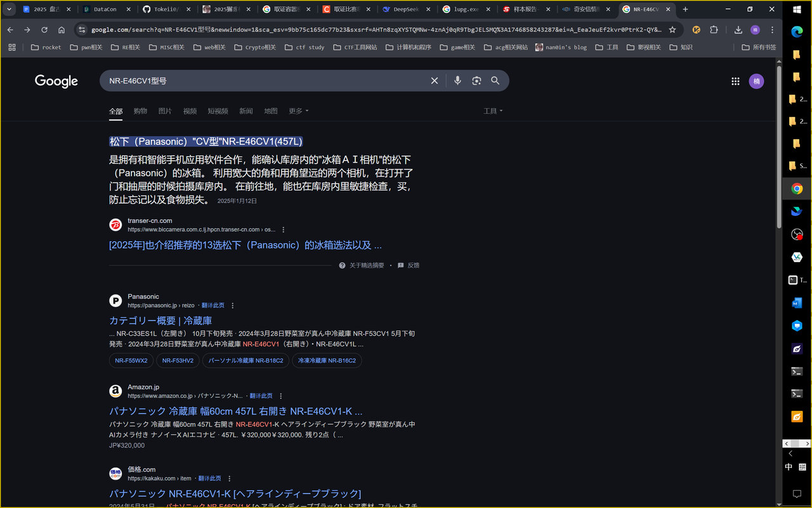Click the 冷凍冷蔵庫 NR-B16C2 chip
This screenshot has height=508, width=812.
point(327,361)
